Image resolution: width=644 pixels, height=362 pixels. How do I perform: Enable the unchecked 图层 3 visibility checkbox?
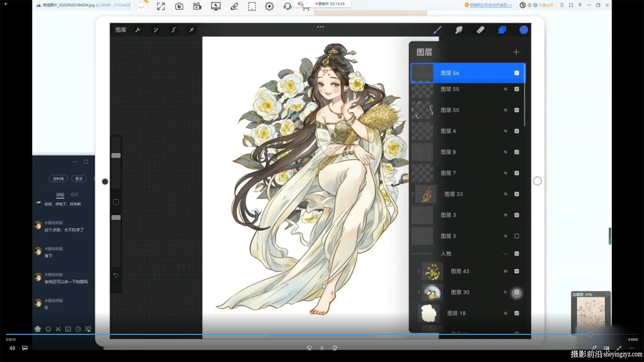(517, 236)
